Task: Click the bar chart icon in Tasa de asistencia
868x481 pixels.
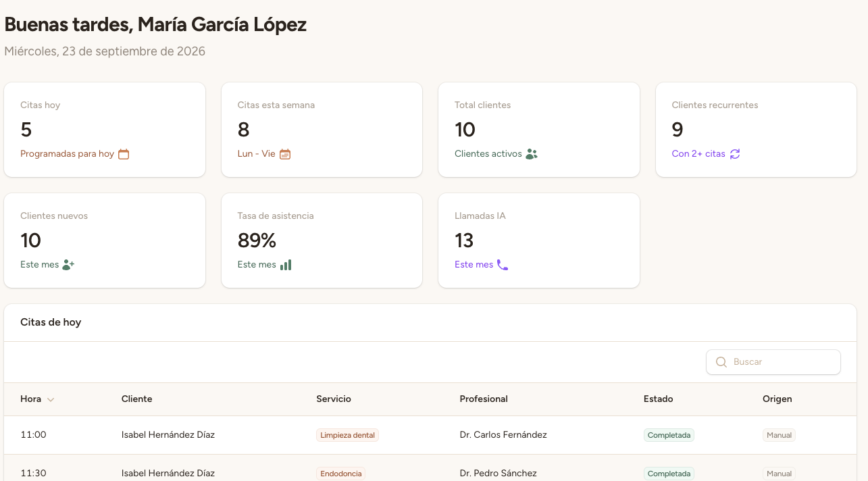Action: (x=286, y=265)
